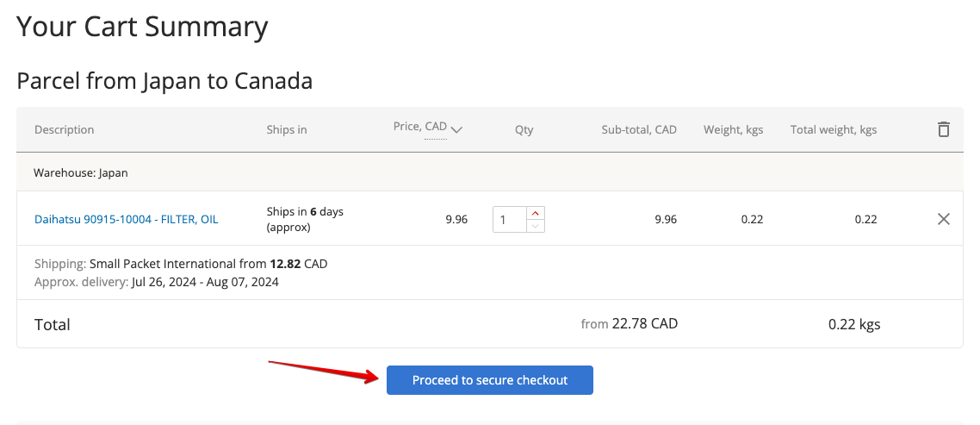Select the Ships in column header
The width and height of the screenshot is (980, 425).
[x=286, y=129]
